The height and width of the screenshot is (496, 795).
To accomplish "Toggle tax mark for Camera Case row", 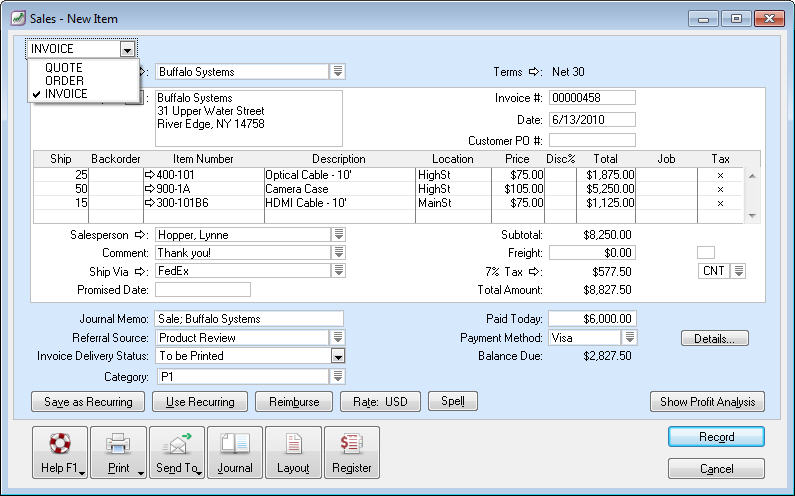I will pos(720,189).
